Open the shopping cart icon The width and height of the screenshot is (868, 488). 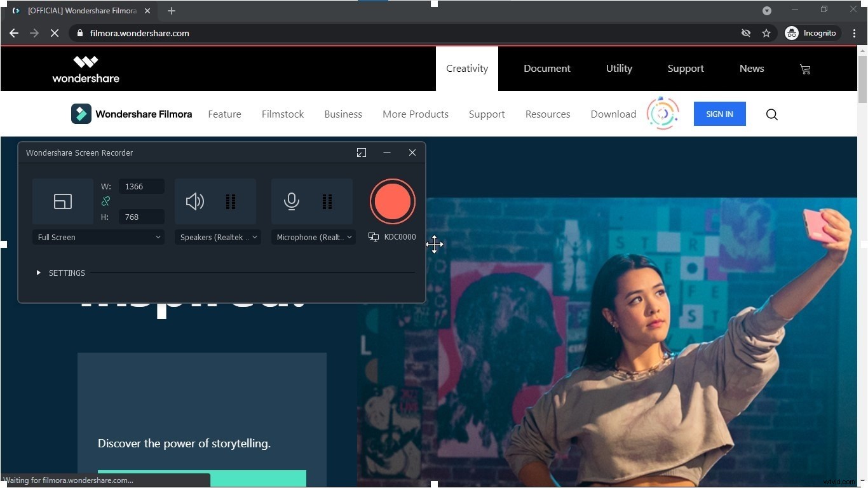click(x=804, y=69)
